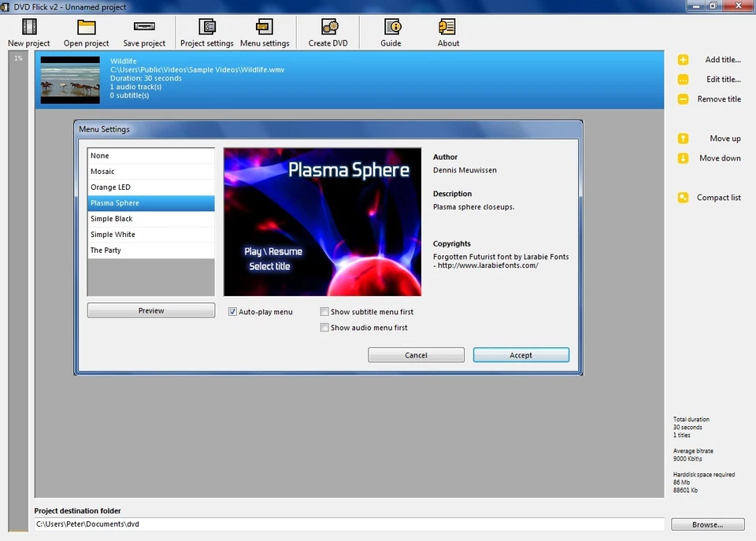Enable Show audio menu first
This screenshot has width=756, height=541.
324,328
